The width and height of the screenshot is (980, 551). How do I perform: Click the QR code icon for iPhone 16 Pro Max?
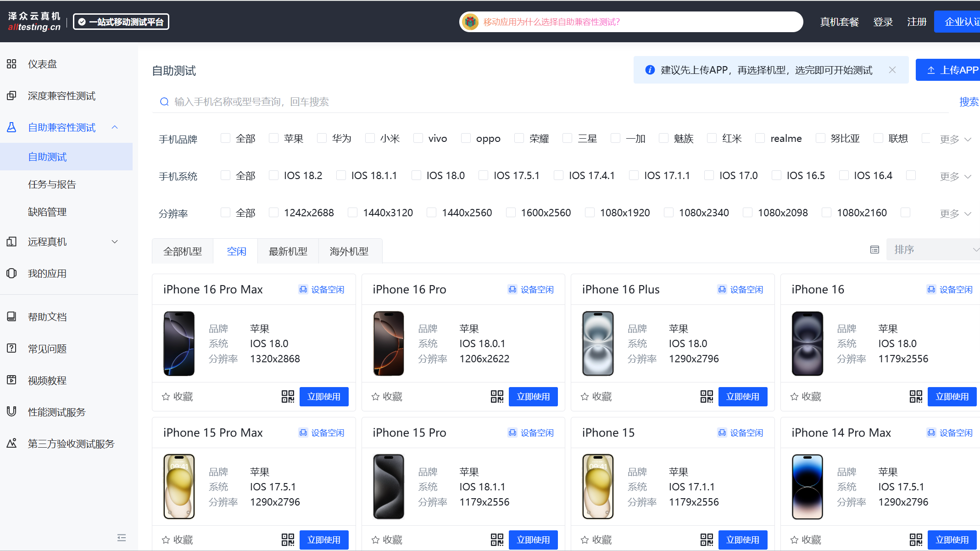[x=288, y=397]
